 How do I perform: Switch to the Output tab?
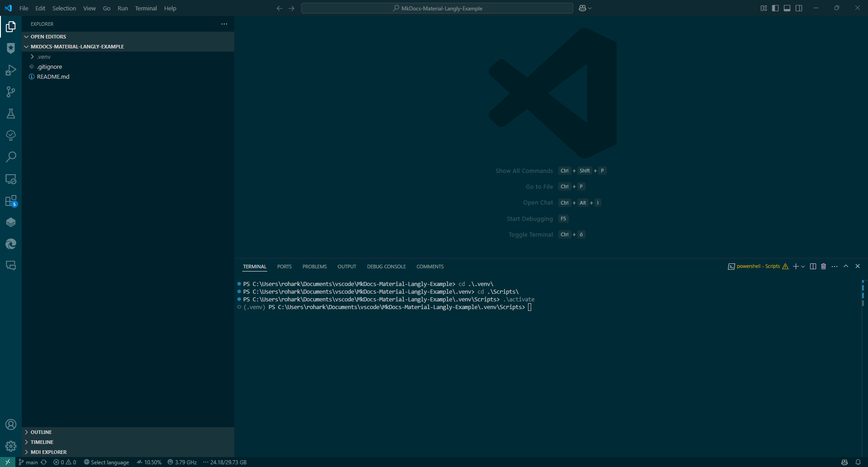click(x=347, y=267)
